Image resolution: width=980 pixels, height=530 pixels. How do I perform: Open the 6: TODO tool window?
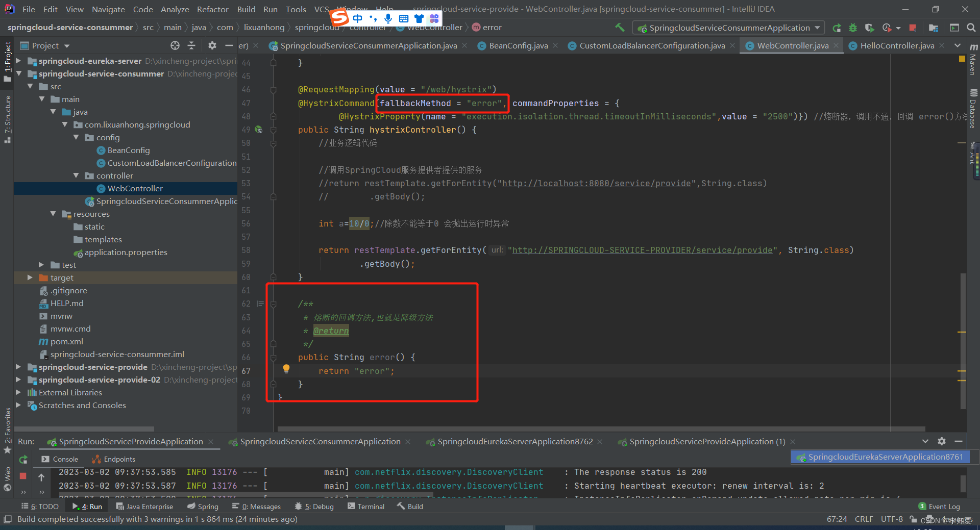pyautogui.click(x=40, y=507)
